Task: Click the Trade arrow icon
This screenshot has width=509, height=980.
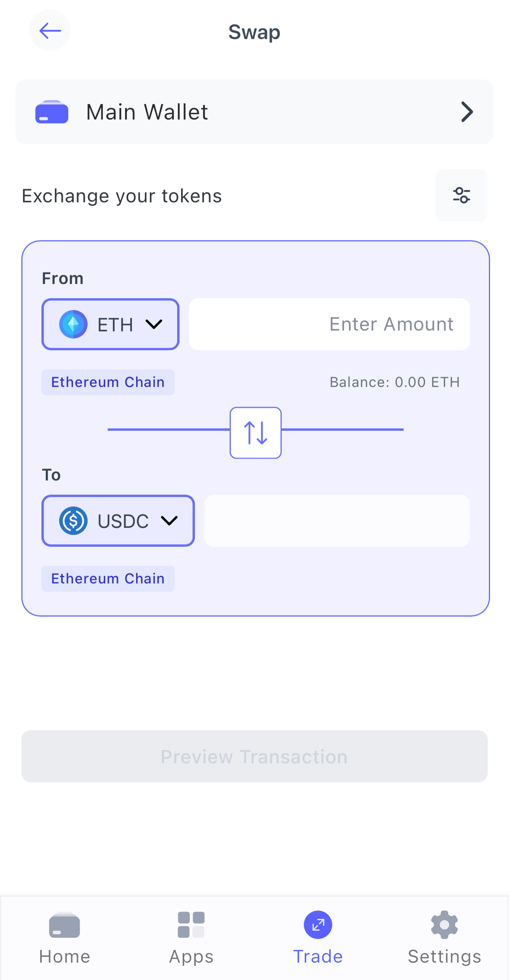Action: pos(318,924)
